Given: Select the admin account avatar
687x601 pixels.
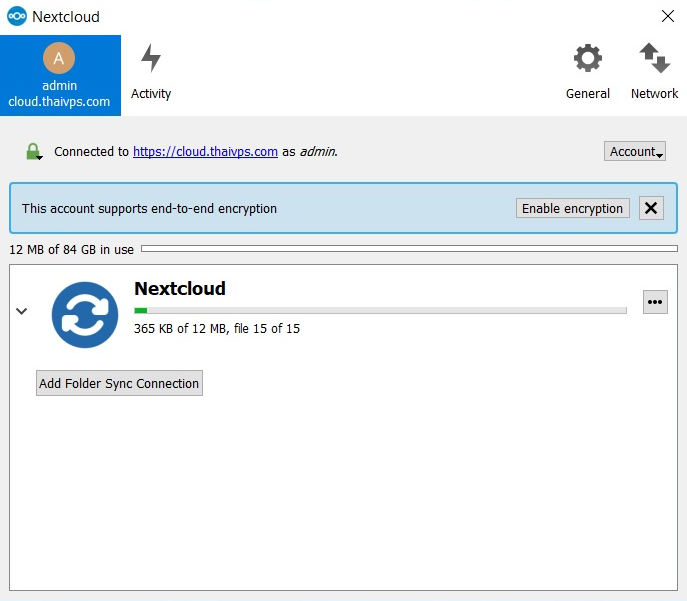Looking at the screenshot, I should [x=59, y=58].
